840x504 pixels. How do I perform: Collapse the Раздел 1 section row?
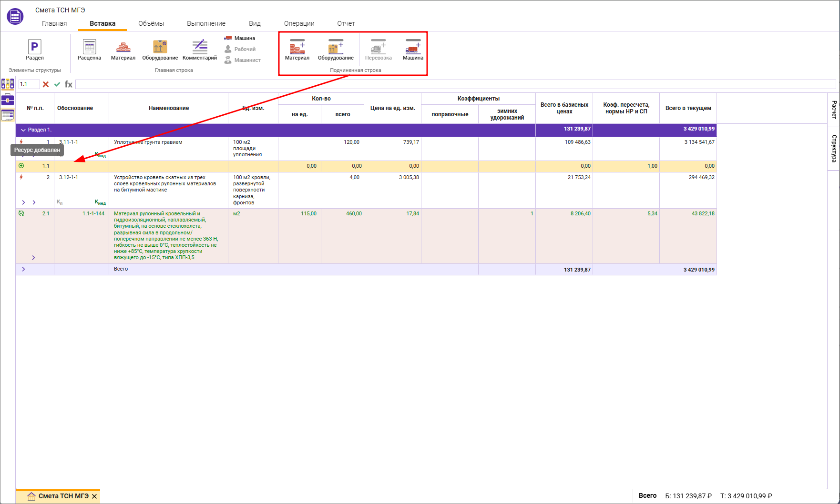pyautogui.click(x=23, y=130)
